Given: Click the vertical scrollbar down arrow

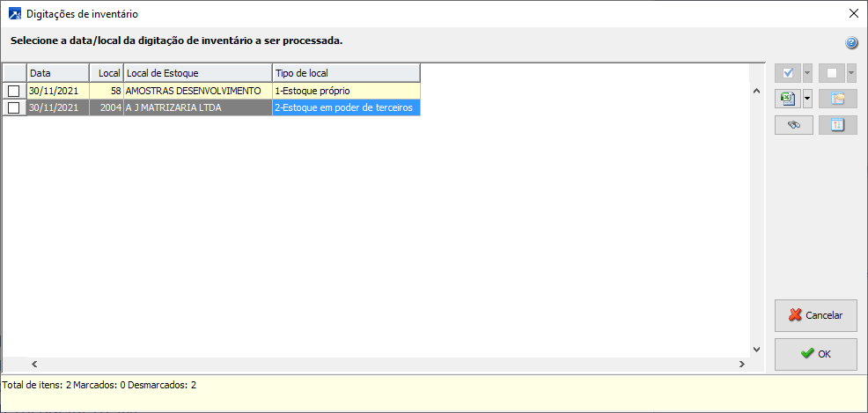Looking at the screenshot, I should coord(757,350).
